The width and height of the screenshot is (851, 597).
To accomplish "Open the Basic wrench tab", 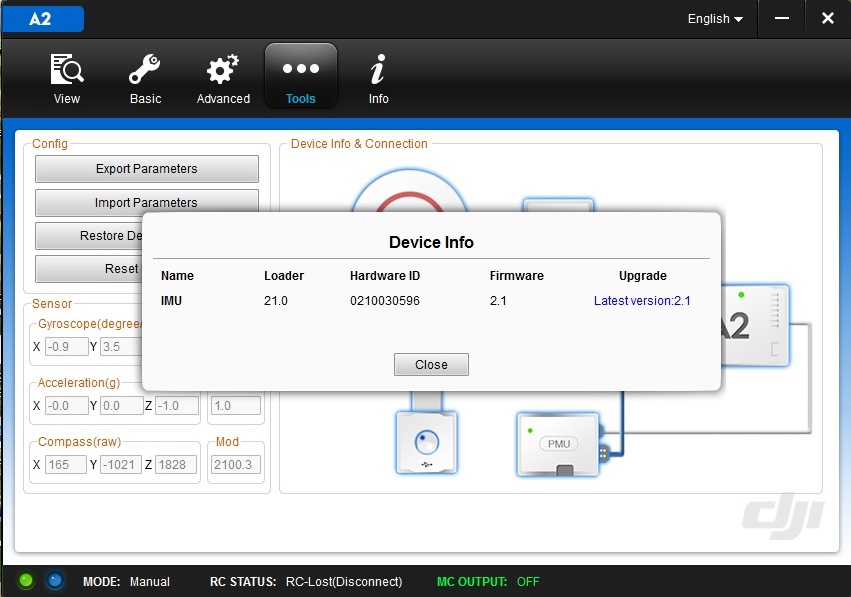I will coord(145,78).
